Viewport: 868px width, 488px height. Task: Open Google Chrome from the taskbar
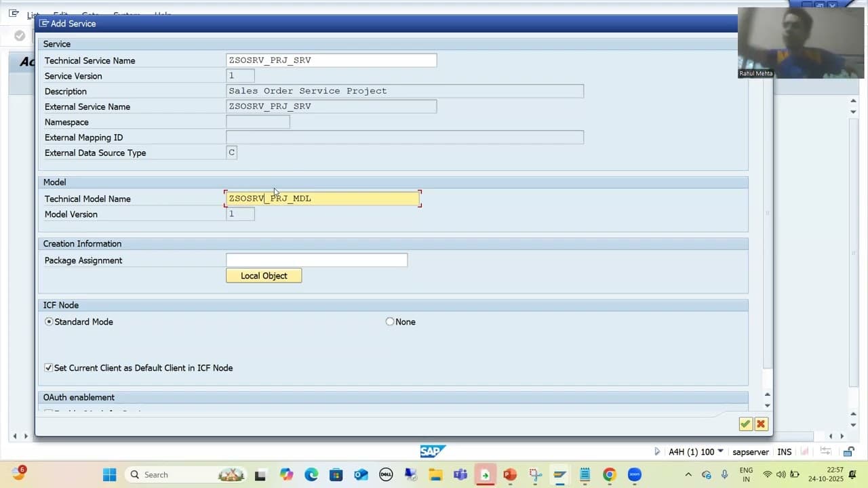609,474
